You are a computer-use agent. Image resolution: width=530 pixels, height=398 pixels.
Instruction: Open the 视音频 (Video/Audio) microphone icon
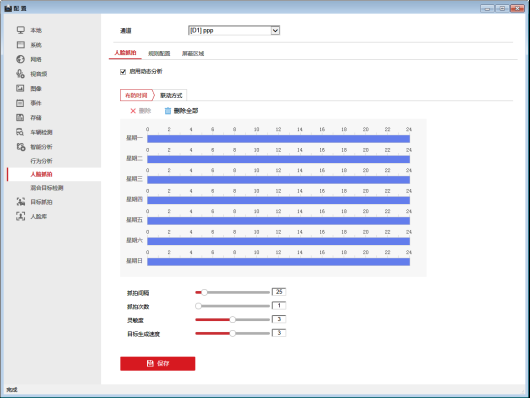tap(21, 74)
